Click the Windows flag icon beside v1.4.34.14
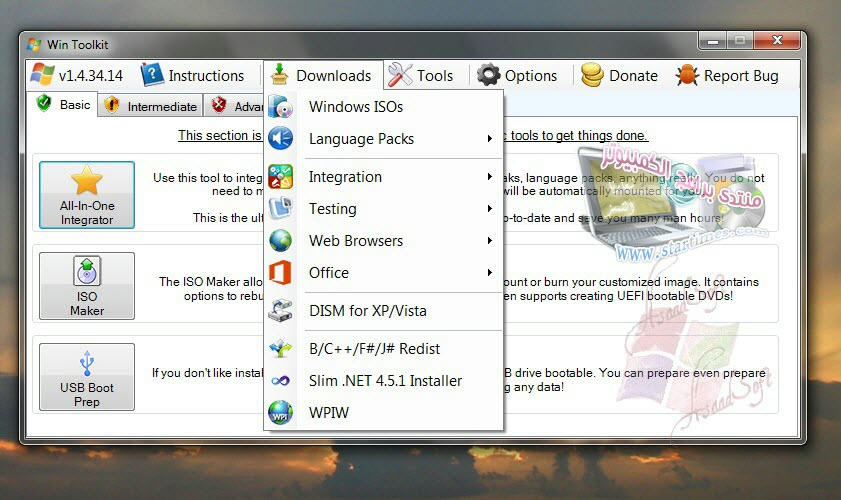This screenshot has width=841, height=500. (42, 75)
